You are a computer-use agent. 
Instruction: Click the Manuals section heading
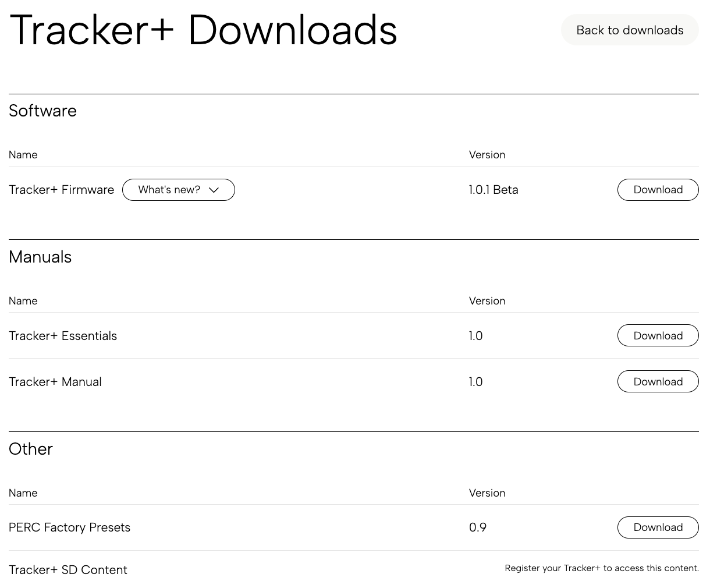point(40,257)
